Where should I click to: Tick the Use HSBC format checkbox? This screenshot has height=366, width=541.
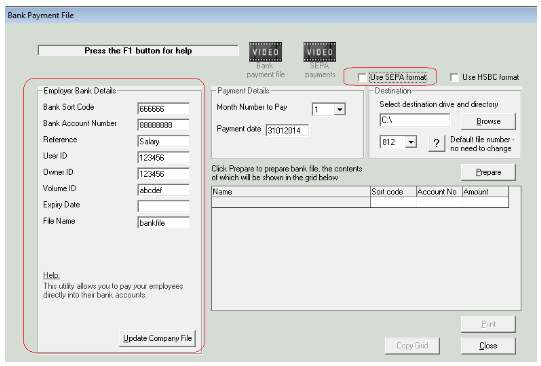tap(454, 77)
